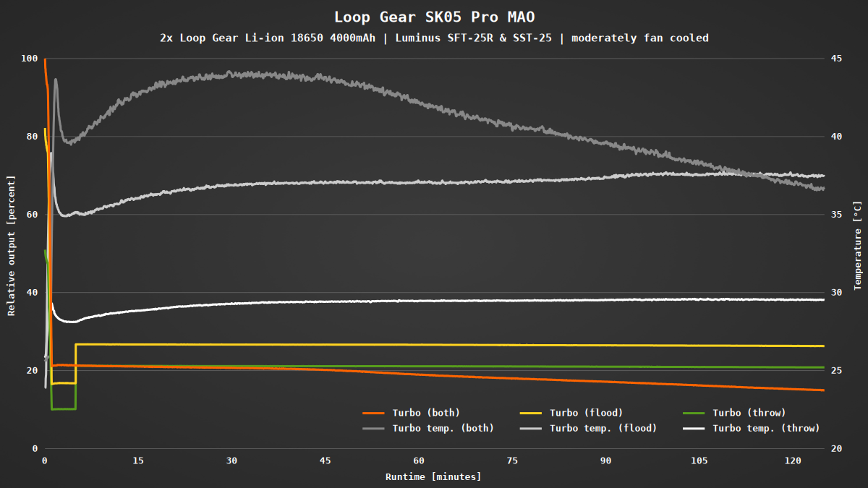Click the "Turbo (flood)" legend label
Viewport: 868px width, 488px height.
pyautogui.click(x=586, y=414)
